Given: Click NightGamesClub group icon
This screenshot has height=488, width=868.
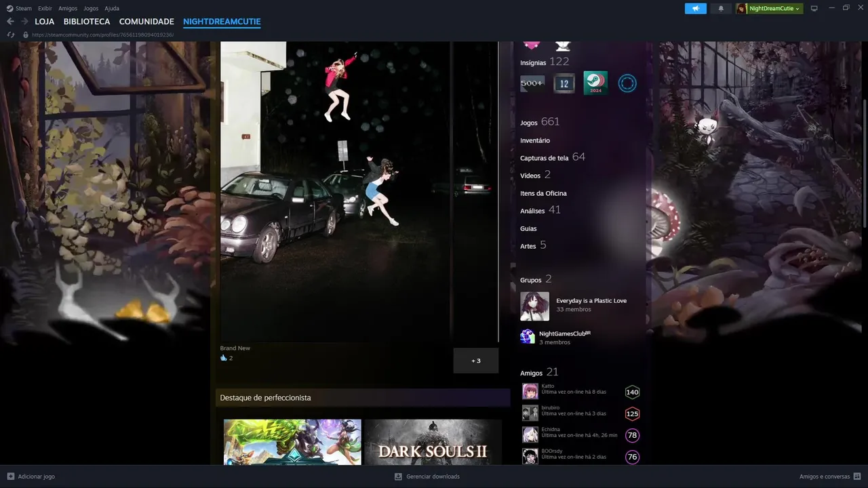Looking at the screenshot, I should click(528, 337).
